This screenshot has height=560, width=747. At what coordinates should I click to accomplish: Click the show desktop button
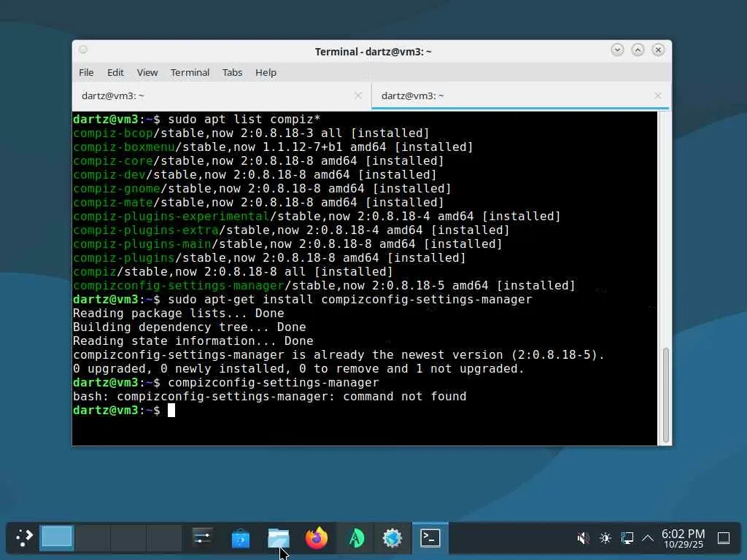point(724,539)
